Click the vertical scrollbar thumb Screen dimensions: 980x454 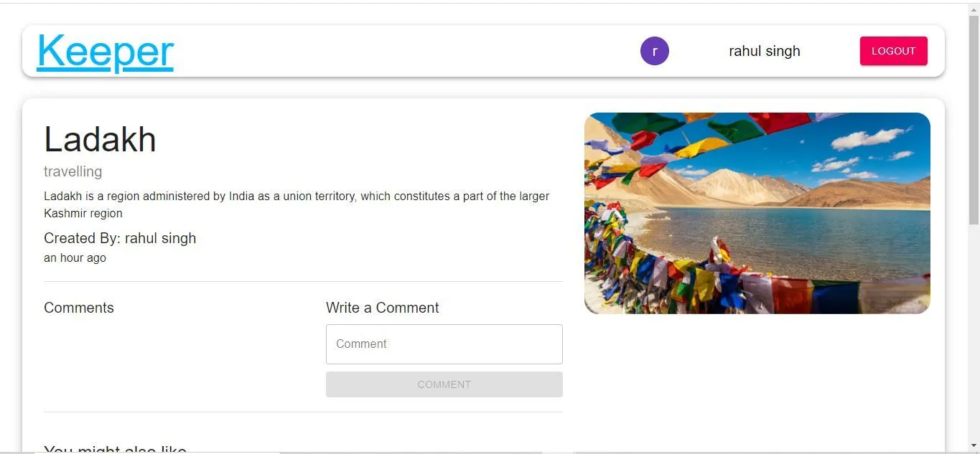point(974,120)
